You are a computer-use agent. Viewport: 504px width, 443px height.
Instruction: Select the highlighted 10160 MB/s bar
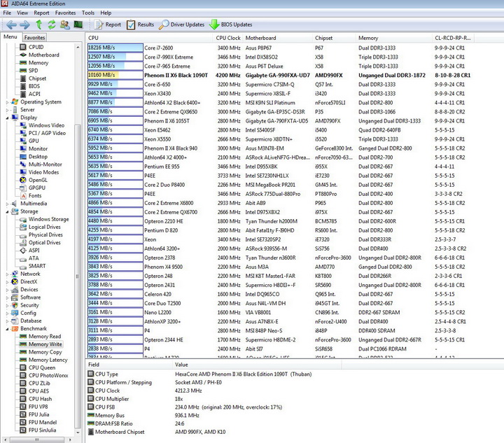pyautogui.click(x=115, y=75)
